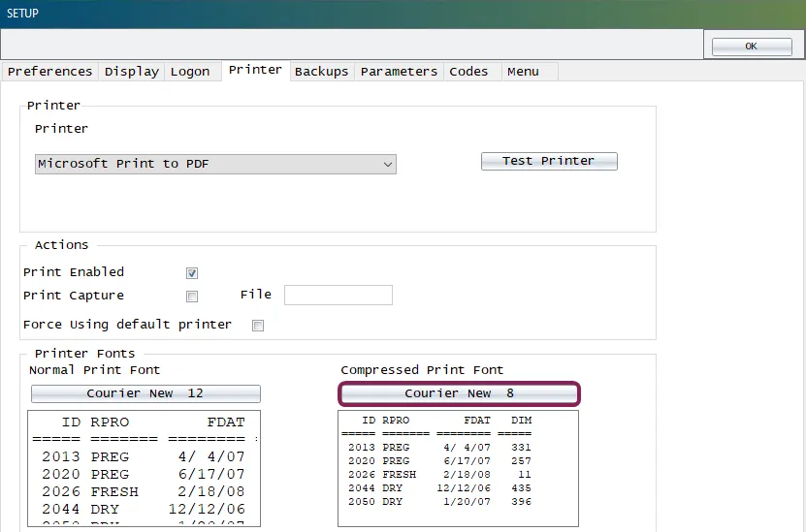Click the Courier New 12 font button

point(145,393)
